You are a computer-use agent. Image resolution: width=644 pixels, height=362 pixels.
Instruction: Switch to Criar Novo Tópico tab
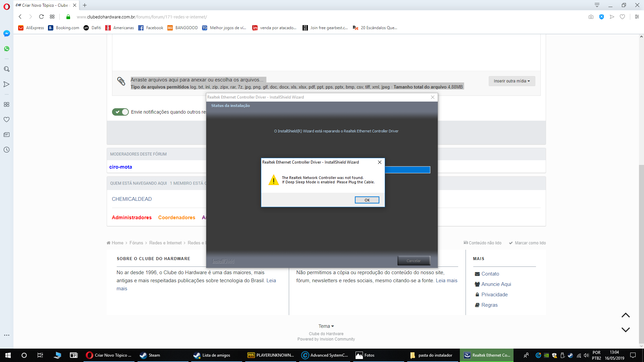coord(46,5)
